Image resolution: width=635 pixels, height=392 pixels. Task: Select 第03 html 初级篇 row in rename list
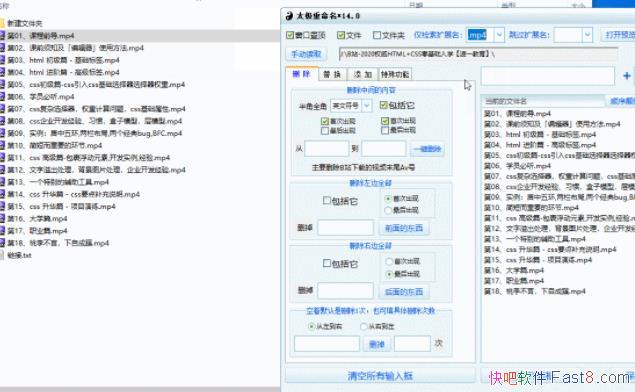[540, 134]
